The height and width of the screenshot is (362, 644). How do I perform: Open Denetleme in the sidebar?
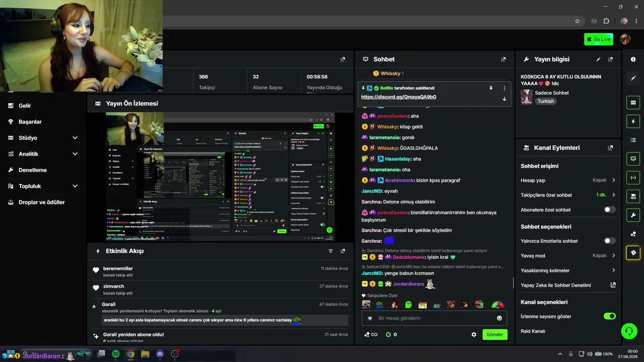point(32,170)
